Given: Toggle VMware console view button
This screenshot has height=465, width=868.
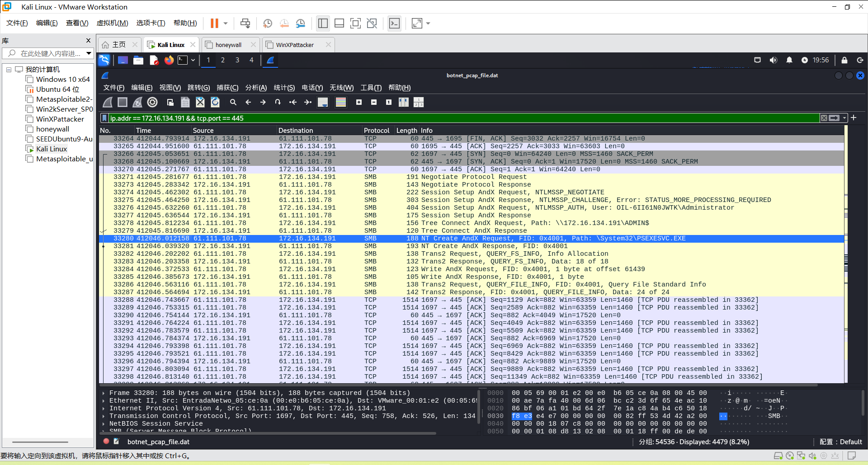Looking at the screenshot, I should coord(395,23).
